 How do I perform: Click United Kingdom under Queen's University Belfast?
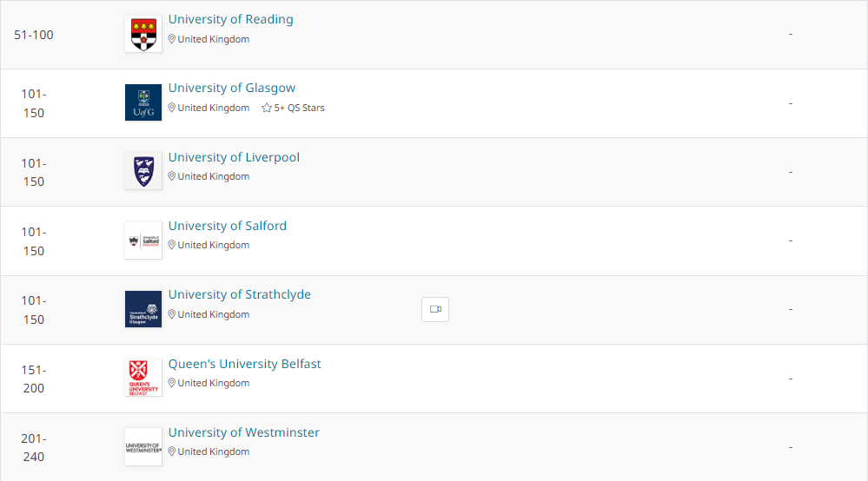pos(213,383)
